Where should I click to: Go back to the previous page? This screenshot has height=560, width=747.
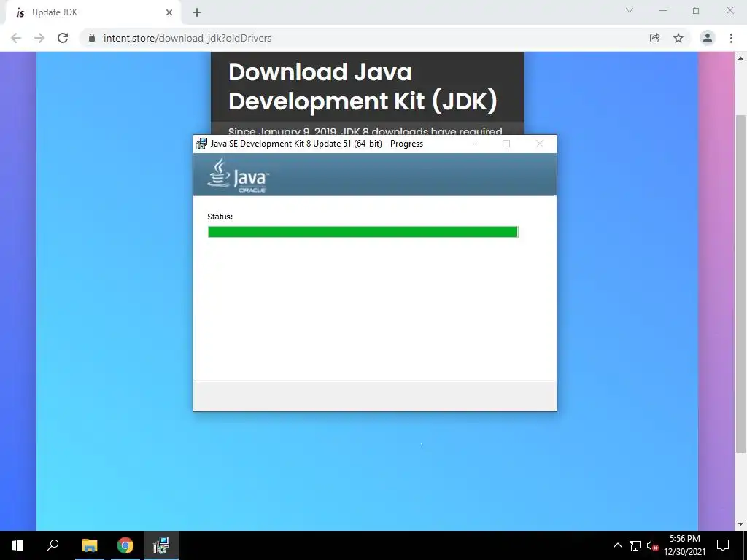[16, 38]
